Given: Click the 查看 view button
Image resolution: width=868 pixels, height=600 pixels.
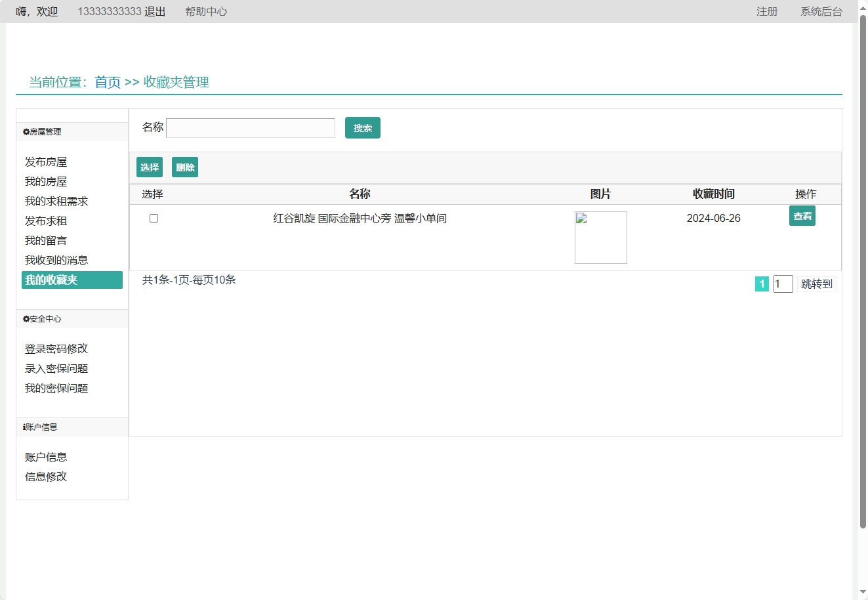Looking at the screenshot, I should pyautogui.click(x=802, y=215).
